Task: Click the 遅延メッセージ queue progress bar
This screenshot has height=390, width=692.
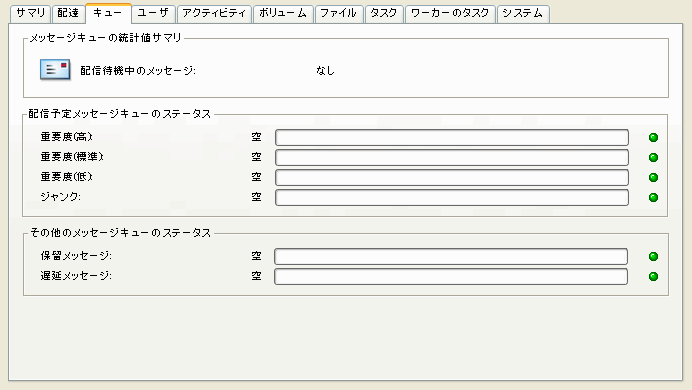Action: [x=451, y=276]
